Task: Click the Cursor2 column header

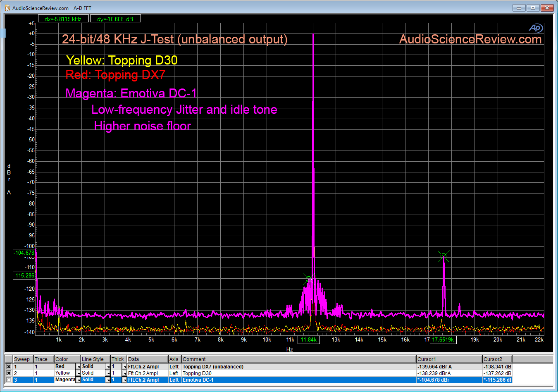Action: [x=497, y=359]
